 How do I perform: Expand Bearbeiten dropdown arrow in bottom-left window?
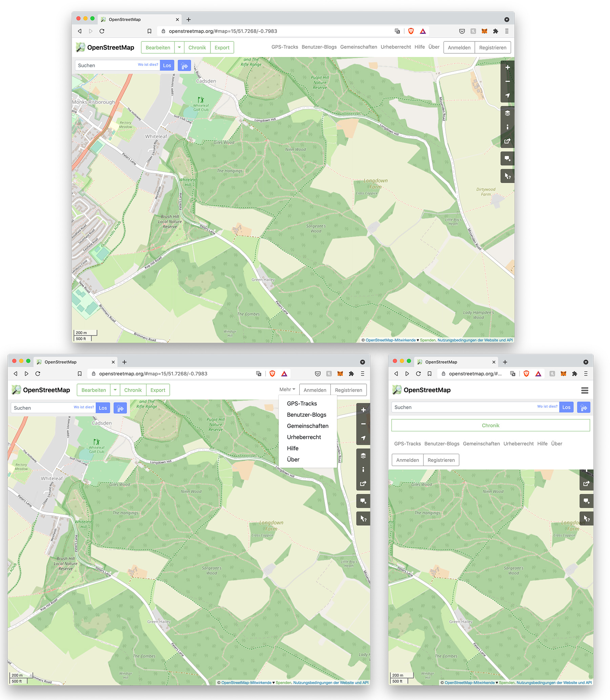pyautogui.click(x=115, y=390)
